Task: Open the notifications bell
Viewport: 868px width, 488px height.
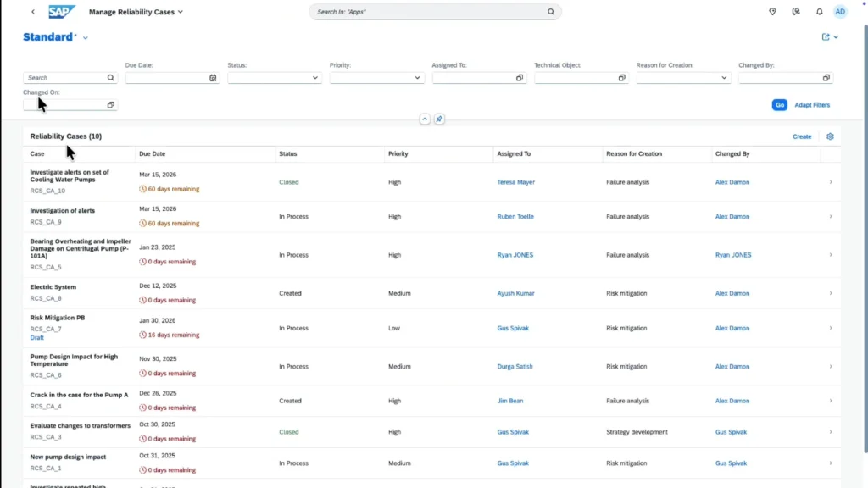Action: click(820, 12)
